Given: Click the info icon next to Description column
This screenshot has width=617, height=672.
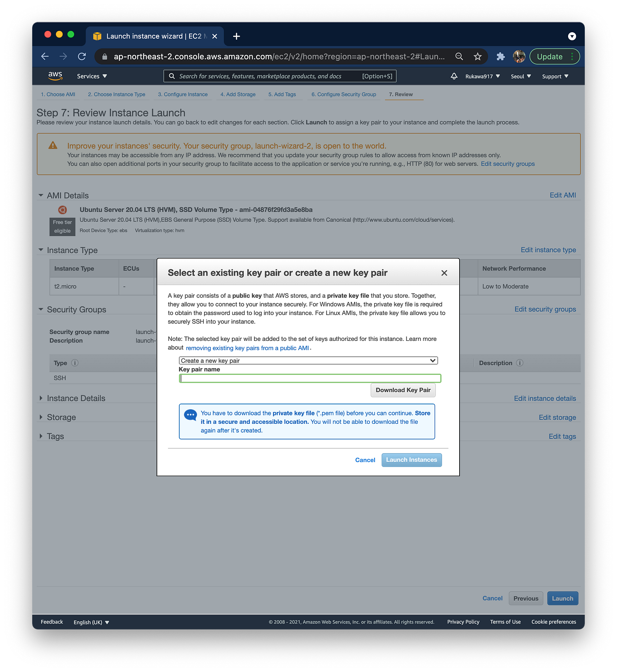Looking at the screenshot, I should [520, 363].
